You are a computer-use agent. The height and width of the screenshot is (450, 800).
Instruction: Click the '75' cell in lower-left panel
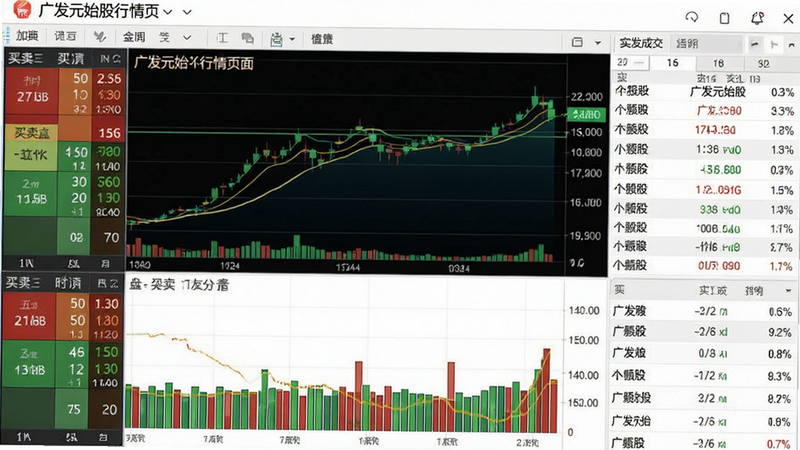tap(73, 409)
